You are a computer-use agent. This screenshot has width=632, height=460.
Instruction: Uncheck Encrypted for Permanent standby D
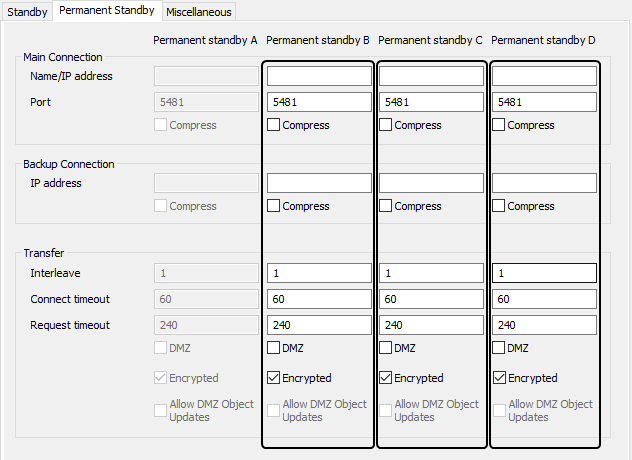tap(499, 378)
